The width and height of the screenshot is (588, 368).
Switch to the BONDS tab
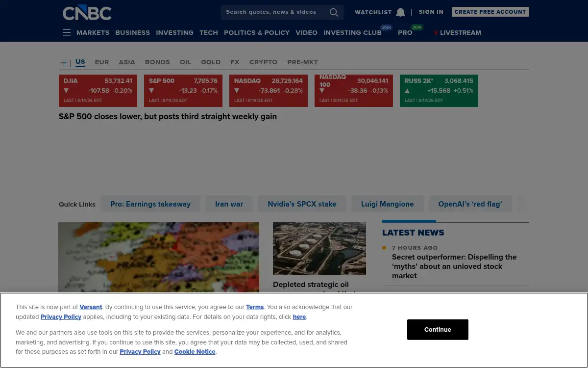157,62
